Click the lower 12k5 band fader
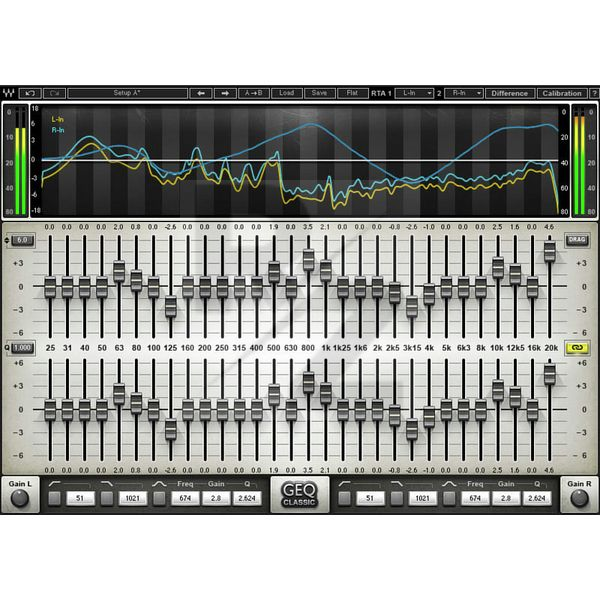The image size is (600, 600). pyautogui.click(x=515, y=397)
